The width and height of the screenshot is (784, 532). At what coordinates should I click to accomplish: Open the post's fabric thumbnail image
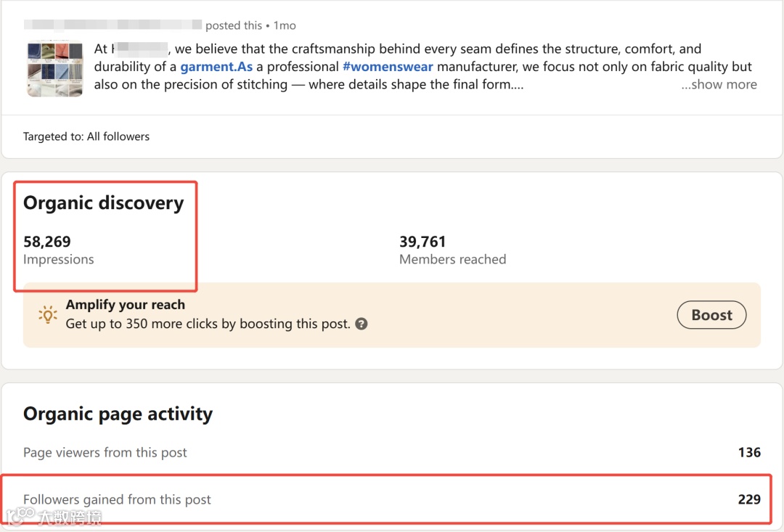[55, 68]
